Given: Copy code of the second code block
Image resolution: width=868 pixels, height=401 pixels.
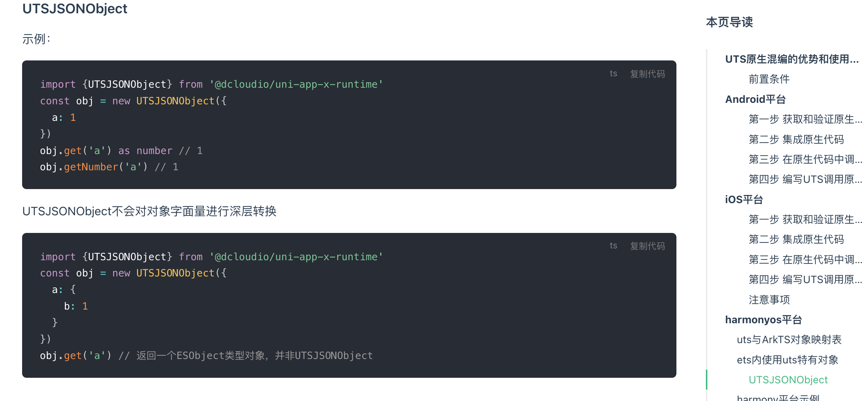Looking at the screenshot, I should click(x=647, y=246).
